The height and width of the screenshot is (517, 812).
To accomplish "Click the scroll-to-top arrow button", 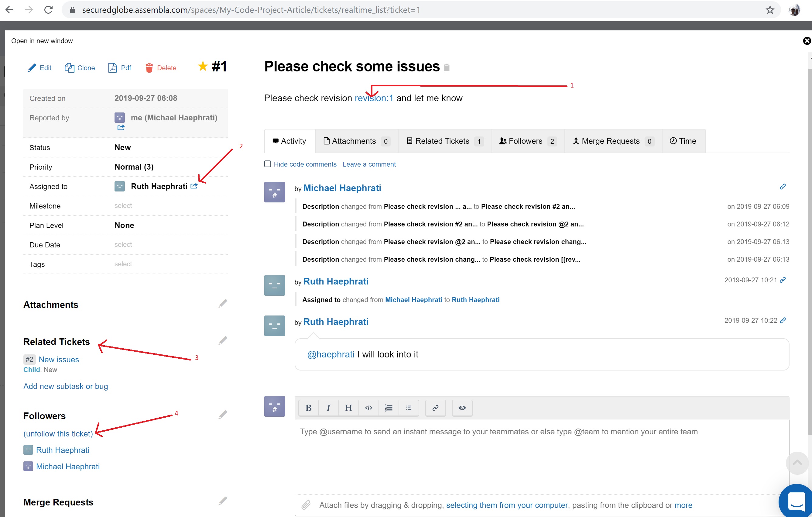I will pos(797,463).
